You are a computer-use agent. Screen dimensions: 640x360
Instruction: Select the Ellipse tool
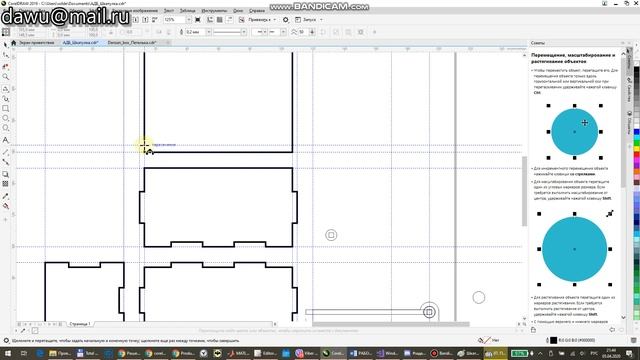[x=5, y=118]
